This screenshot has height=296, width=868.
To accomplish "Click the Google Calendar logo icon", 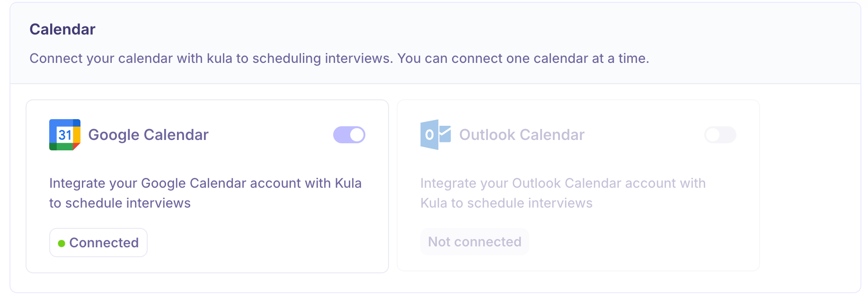I will [64, 135].
